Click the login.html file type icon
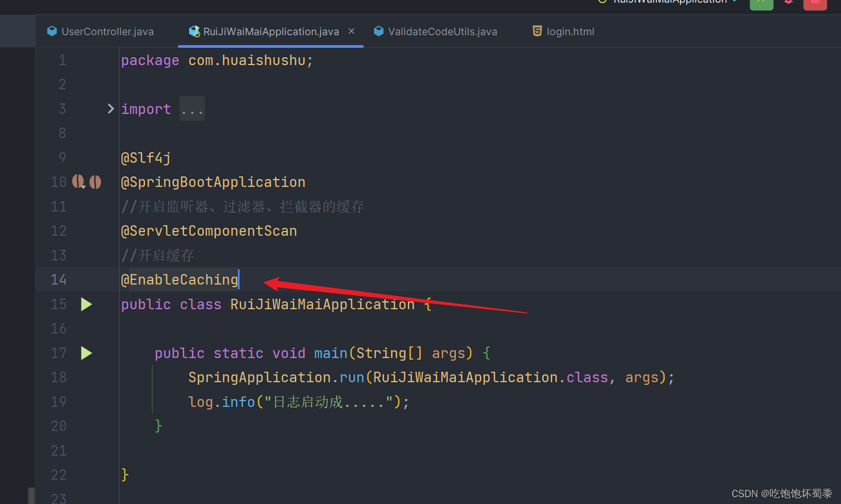 click(x=537, y=31)
